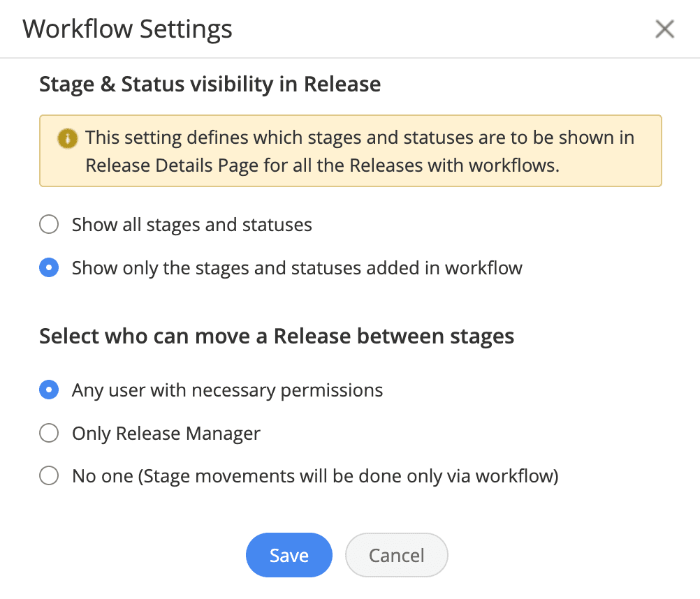Save the workflow settings
Viewport: 700px width, 599px height.
coord(289,556)
